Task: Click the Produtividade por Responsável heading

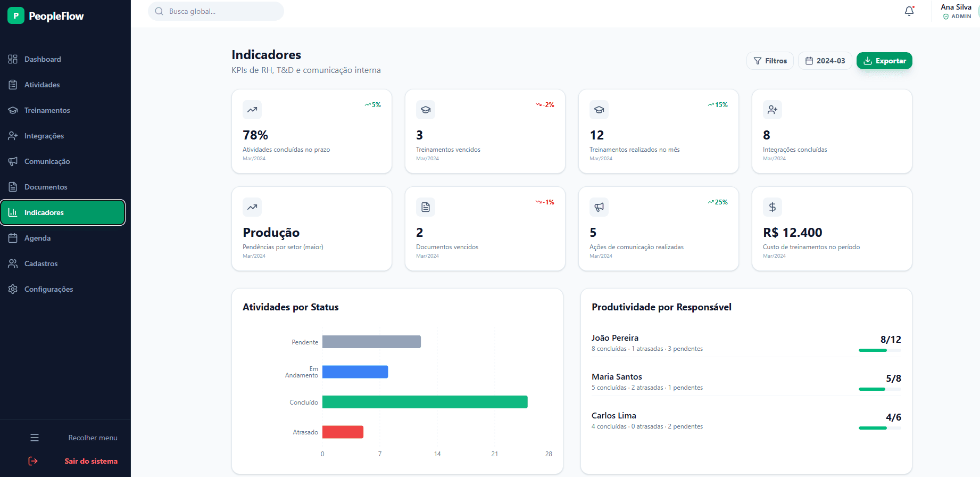Action: [661, 307]
